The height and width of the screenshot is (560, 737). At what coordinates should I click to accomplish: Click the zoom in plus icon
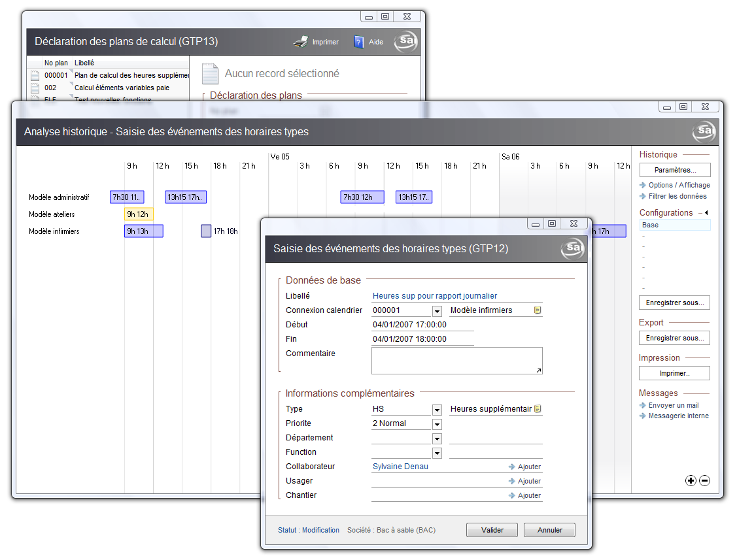click(691, 481)
